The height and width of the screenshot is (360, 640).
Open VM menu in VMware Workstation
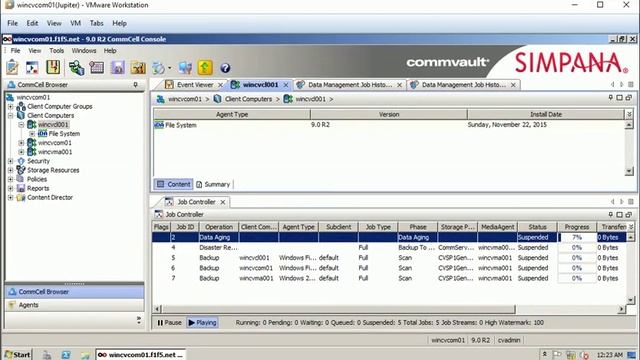[x=75, y=23]
